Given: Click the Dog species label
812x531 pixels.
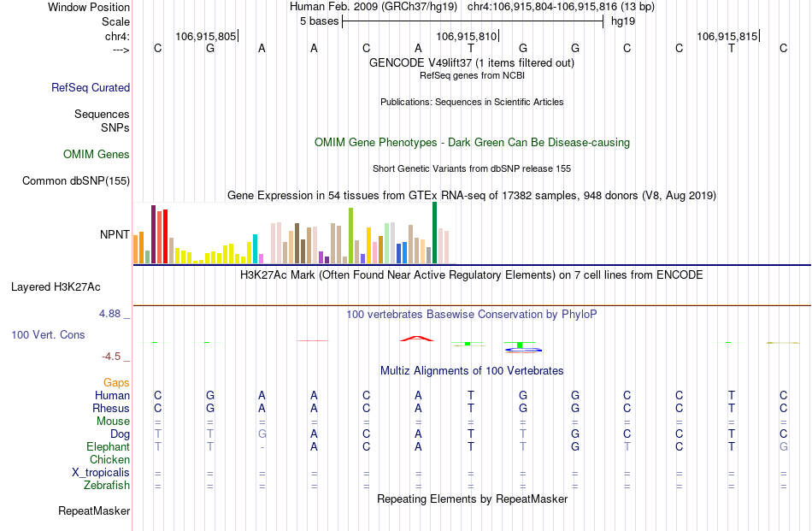Looking at the screenshot, I should pyautogui.click(x=121, y=434).
